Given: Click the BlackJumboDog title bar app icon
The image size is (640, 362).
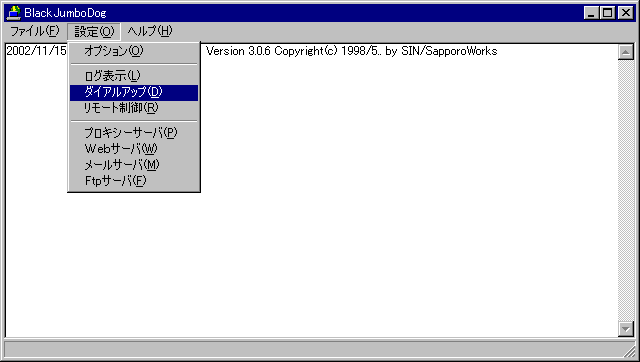Looking at the screenshot, I should [x=14, y=13].
